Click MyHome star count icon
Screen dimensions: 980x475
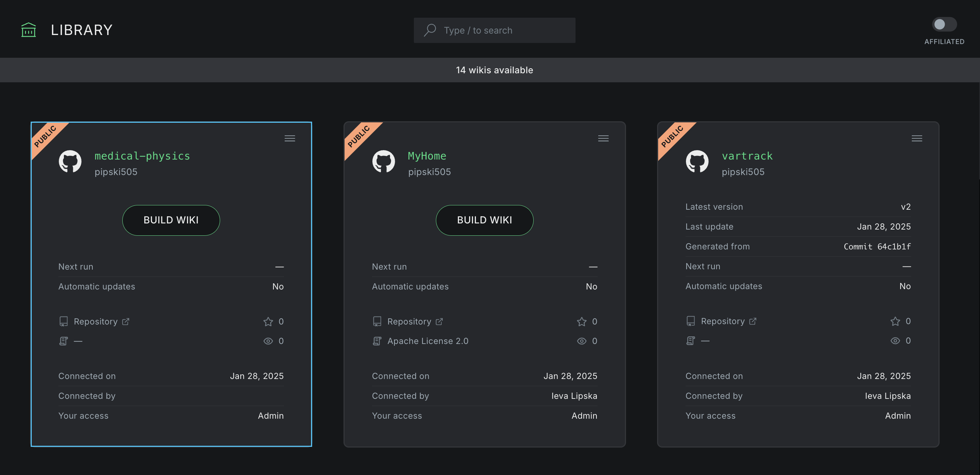click(x=581, y=321)
